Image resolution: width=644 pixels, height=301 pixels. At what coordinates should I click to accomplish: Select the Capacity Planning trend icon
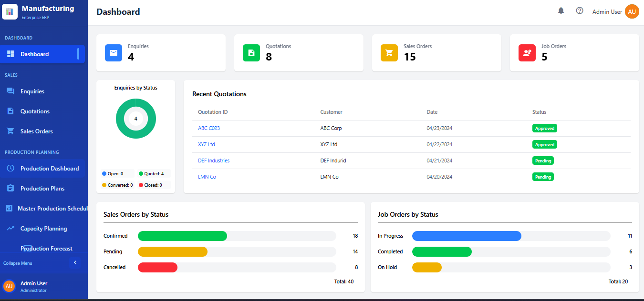(10, 228)
